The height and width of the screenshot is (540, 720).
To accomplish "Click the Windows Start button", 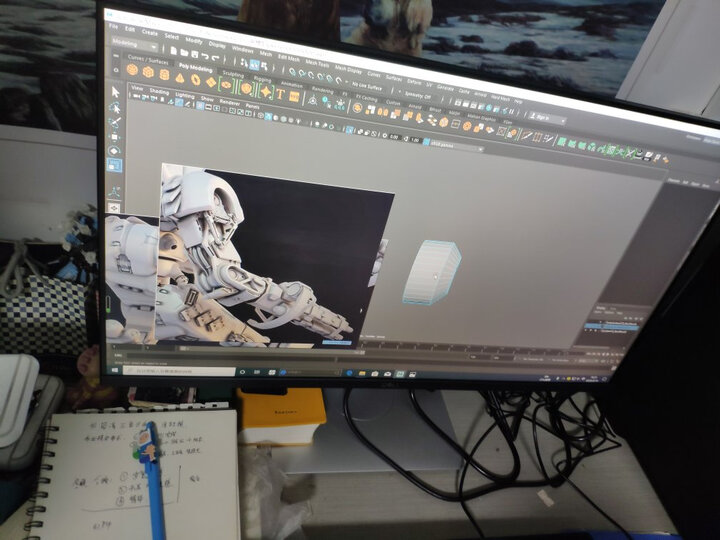I will tap(115, 370).
